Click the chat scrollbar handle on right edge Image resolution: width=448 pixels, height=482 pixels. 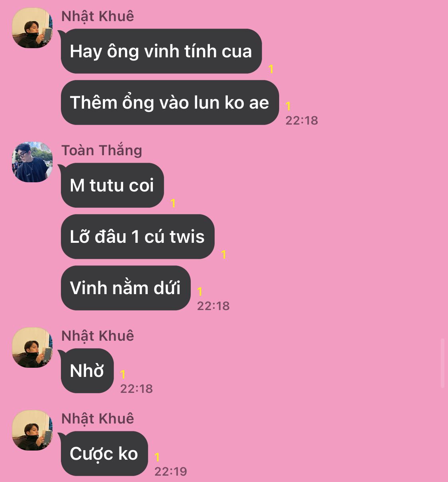point(442,363)
